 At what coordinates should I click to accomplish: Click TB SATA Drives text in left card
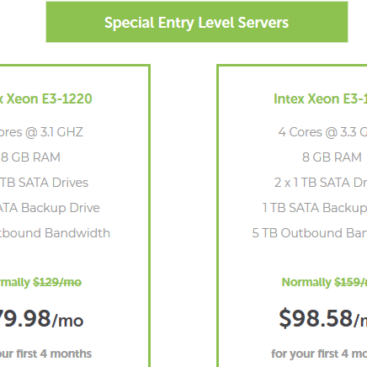44,182
